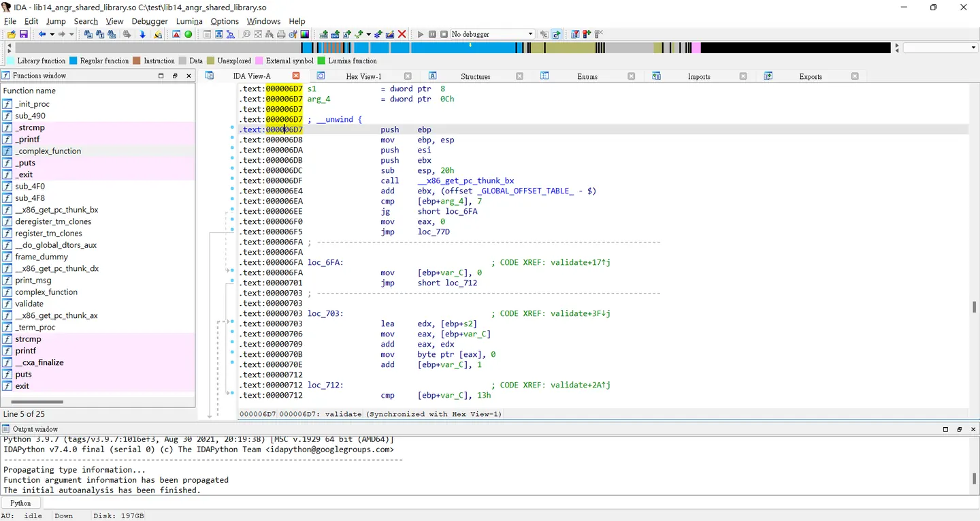Open the Jump menu
The image size is (980, 521).
pos(56,21)
